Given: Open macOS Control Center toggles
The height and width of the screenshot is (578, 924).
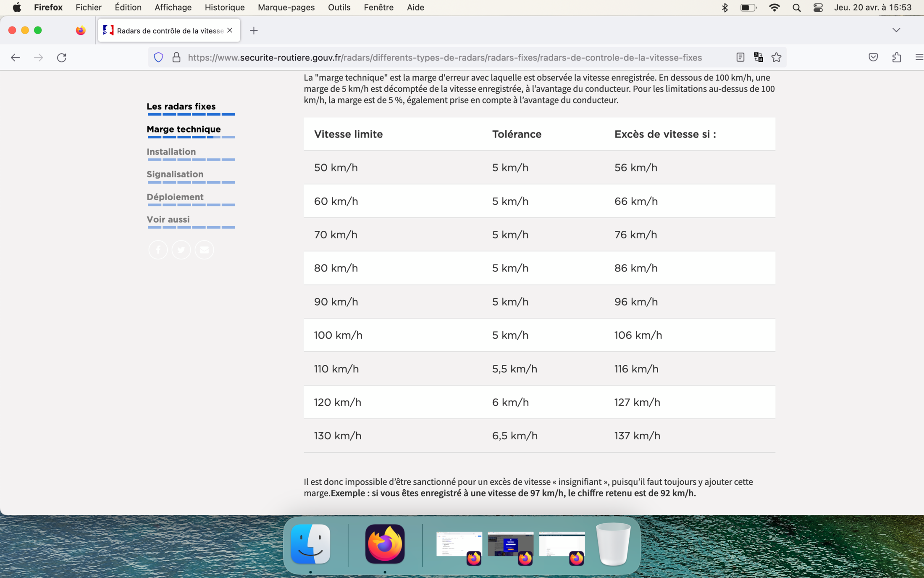Looking at the screenshot, I should (x=818, y=8).
